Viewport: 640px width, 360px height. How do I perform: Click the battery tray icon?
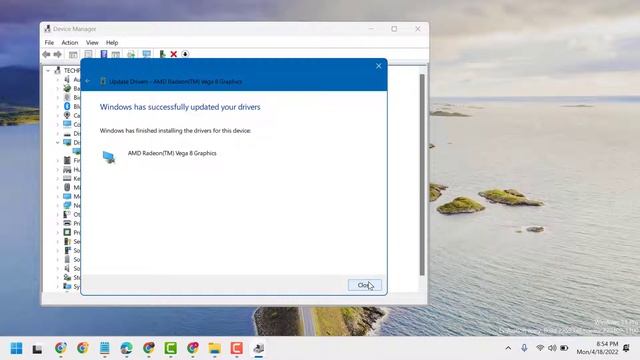(564, 348)
